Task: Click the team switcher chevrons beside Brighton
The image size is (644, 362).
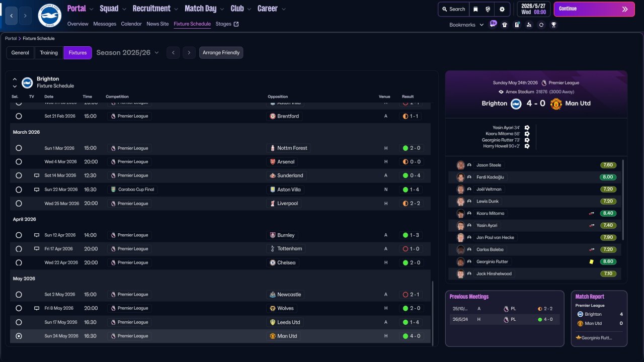Action: [x=15, y=82]
